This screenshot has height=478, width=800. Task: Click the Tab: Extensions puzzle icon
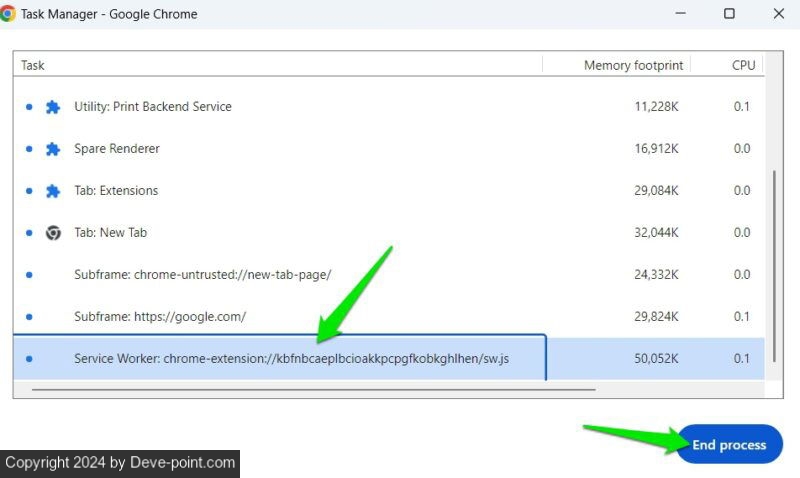click(53, 191)
